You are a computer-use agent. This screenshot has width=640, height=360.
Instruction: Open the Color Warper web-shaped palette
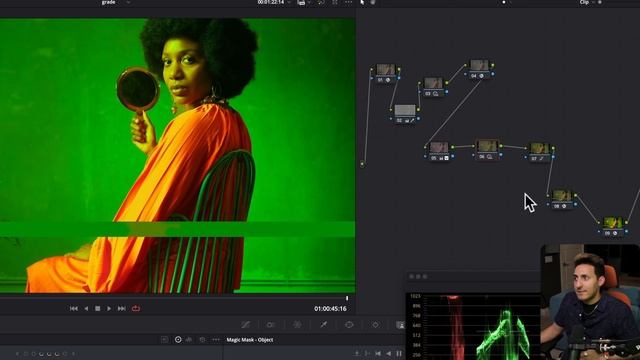(x=297, y=325)
